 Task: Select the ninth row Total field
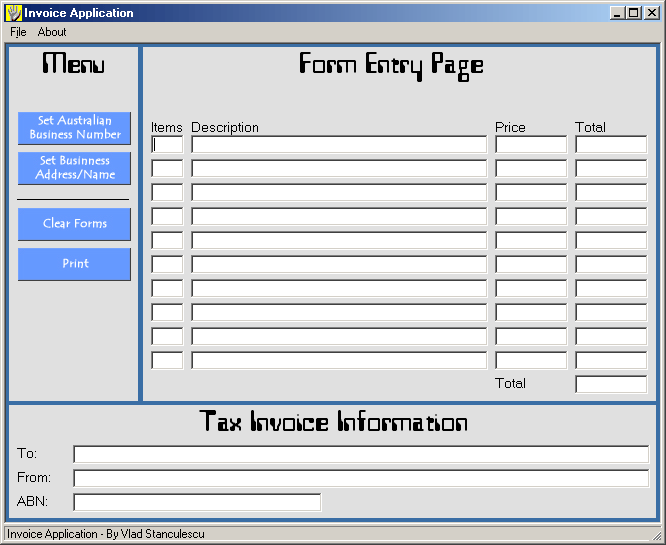coord(611,336)
